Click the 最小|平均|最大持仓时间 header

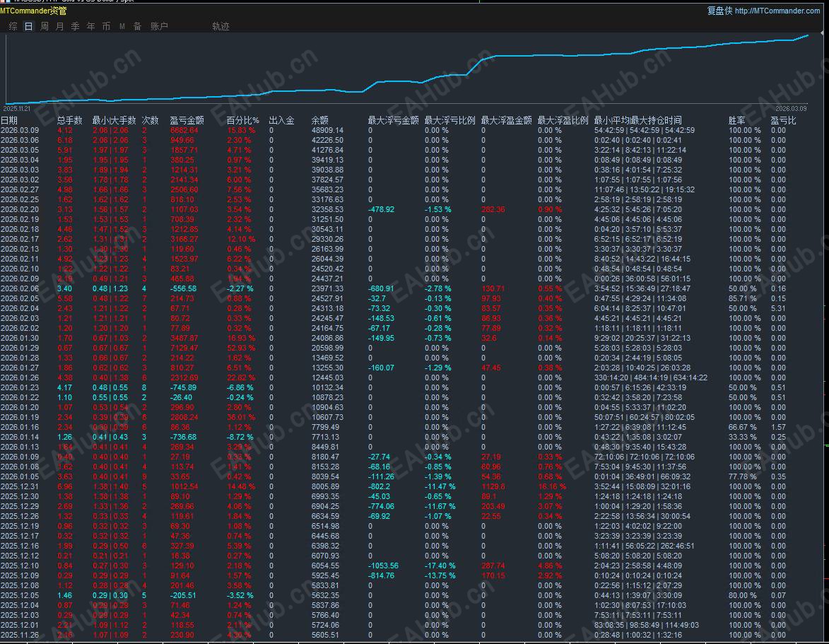(638, 121)
